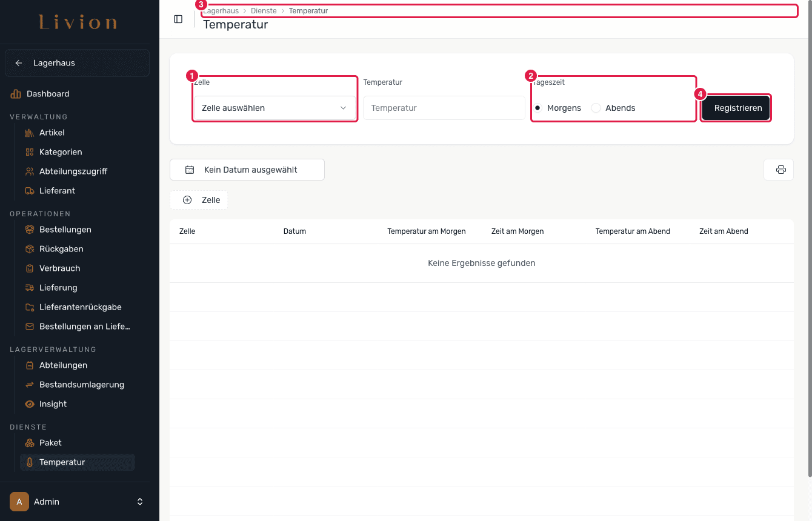Open the Zelle auswählen dropdown

click(x=275, y=108)
